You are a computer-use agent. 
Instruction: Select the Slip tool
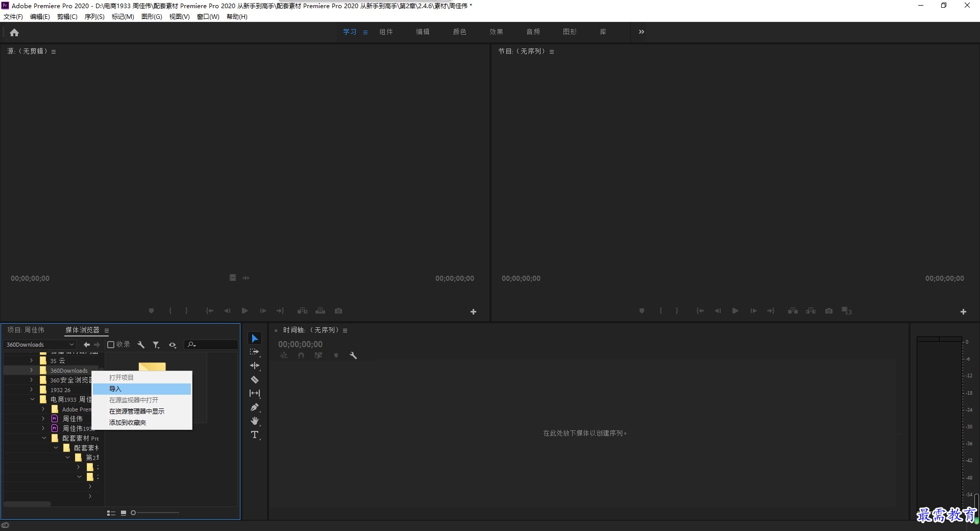(x=255, y=393)
